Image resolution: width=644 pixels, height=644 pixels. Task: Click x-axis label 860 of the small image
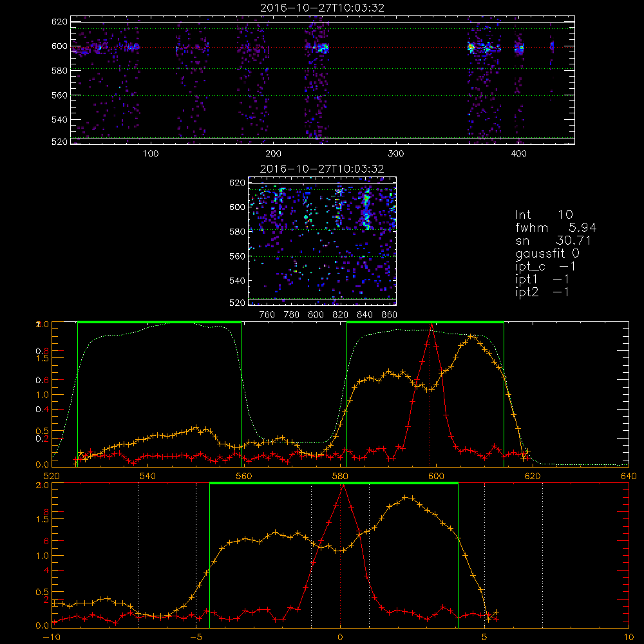point(390,315)
